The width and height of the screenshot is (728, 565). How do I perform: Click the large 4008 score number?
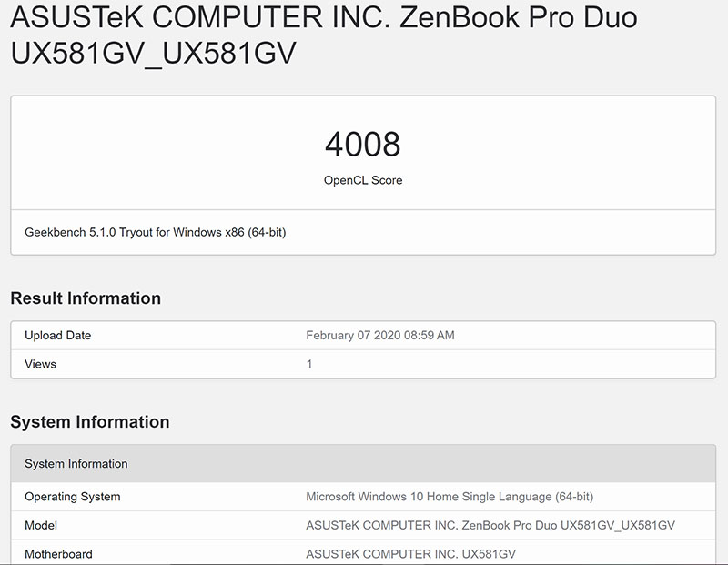362,145
